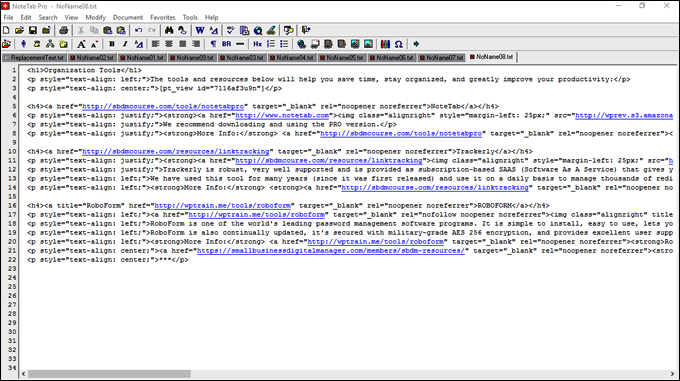
Task: Undo the last edit
Action: pos(138,30)
